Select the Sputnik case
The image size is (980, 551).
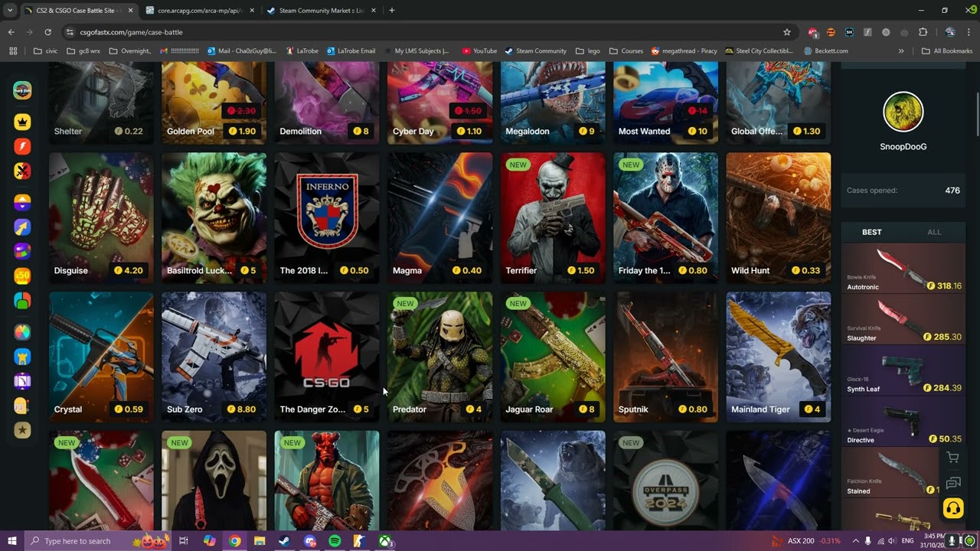coord(665,357)
